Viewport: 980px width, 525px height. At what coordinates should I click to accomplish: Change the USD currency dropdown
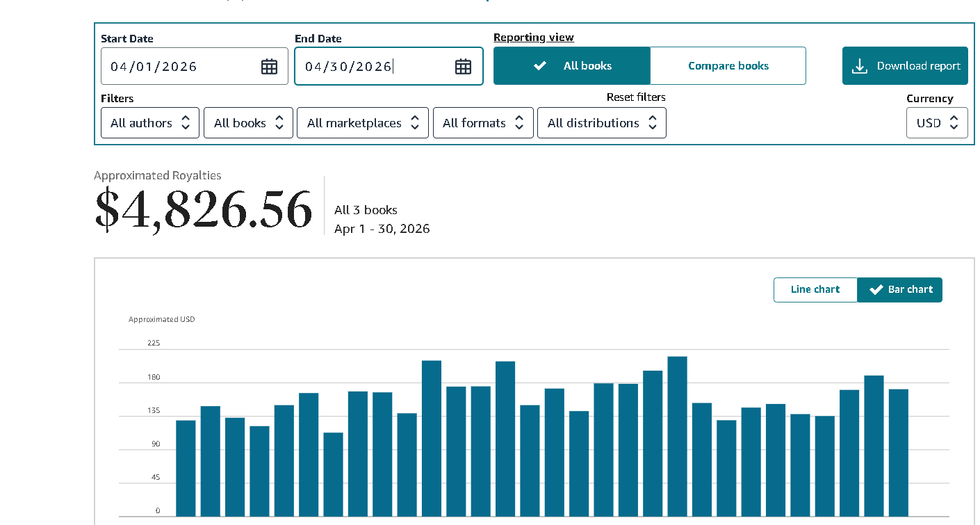pyautogui.click(x=937, y=123)
